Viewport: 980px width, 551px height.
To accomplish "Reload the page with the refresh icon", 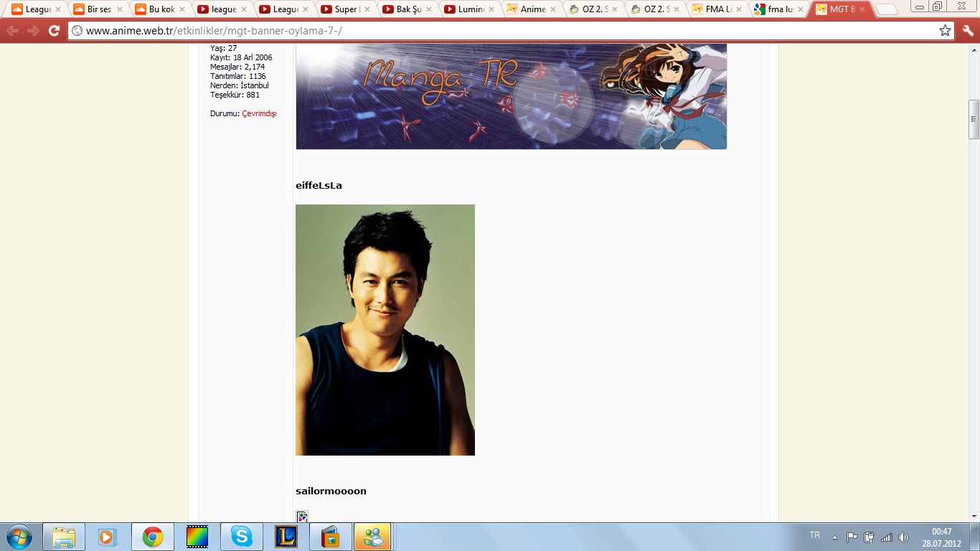I will coord(54,31).
